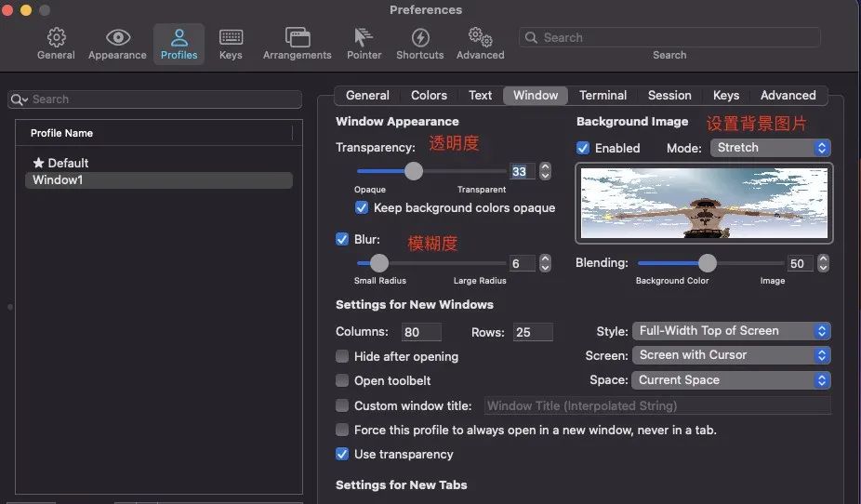Click the Blending value field 50
This screenshot has width=861, height=504.
[x=800, y=263]
